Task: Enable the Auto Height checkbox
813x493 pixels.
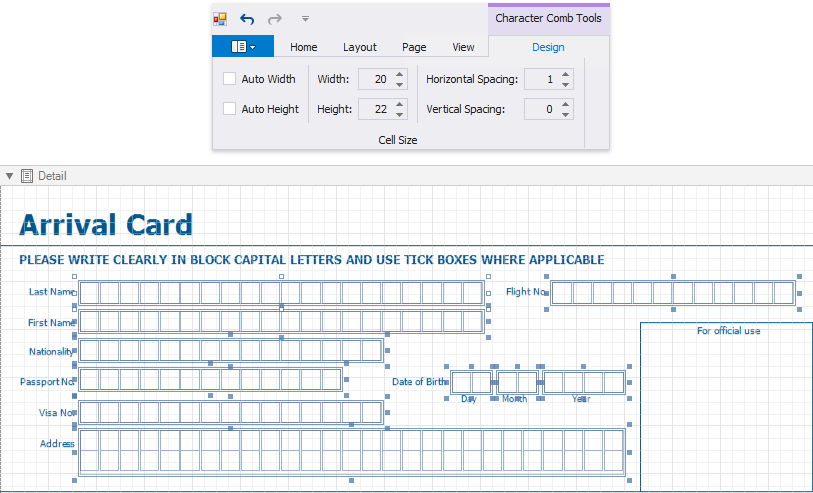Action: pos(230,109)
